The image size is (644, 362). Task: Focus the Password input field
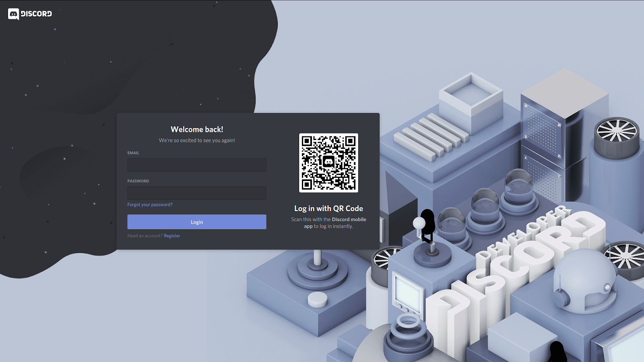tap(197, 193)
